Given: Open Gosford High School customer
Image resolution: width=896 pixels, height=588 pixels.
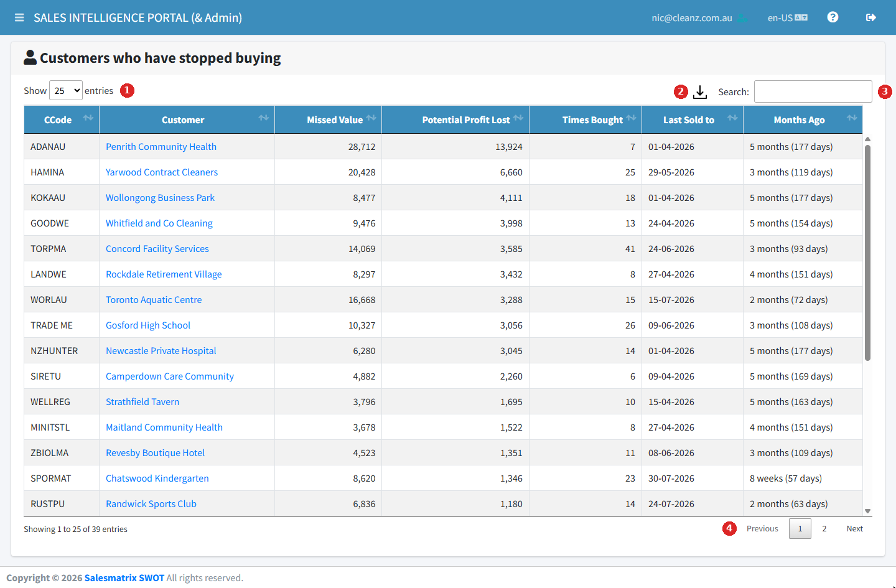Looking at the screenshot, I should [x=148, y=325].
